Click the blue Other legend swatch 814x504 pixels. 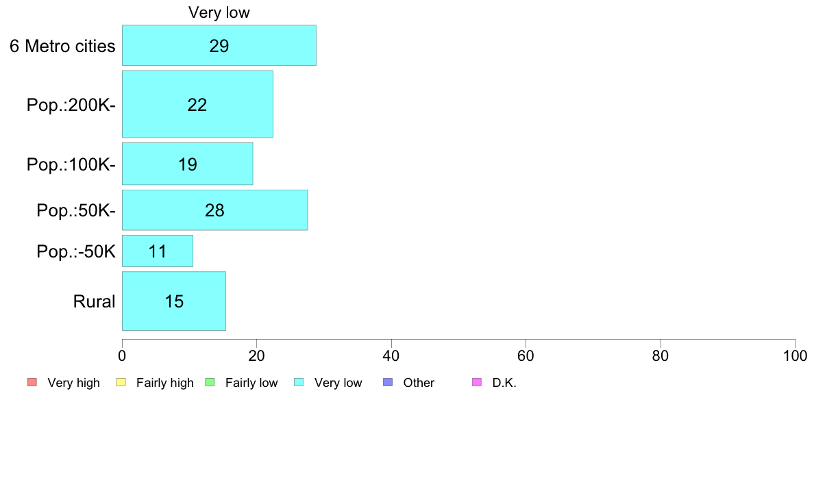[388, 383]
